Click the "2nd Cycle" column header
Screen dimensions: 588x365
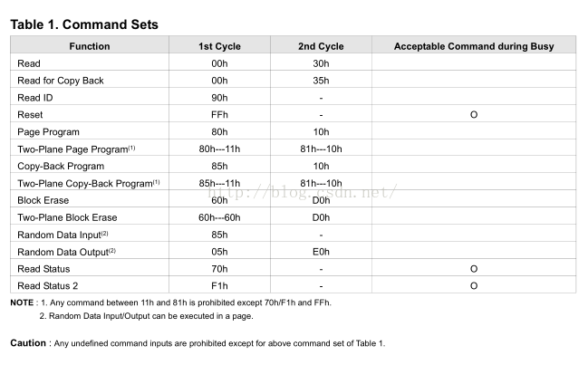pos(321,46)
